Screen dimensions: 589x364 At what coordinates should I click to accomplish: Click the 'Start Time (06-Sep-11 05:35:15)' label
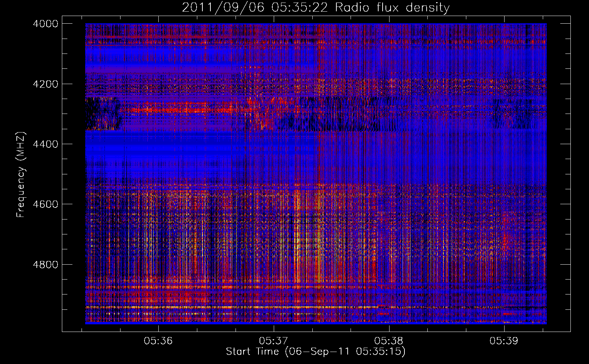(316, 352)
